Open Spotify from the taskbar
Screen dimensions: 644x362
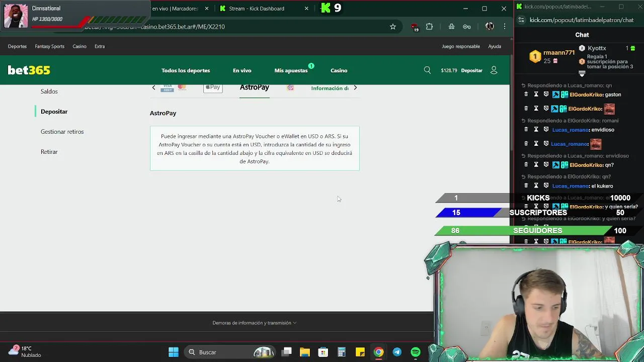tap(416, 352)
